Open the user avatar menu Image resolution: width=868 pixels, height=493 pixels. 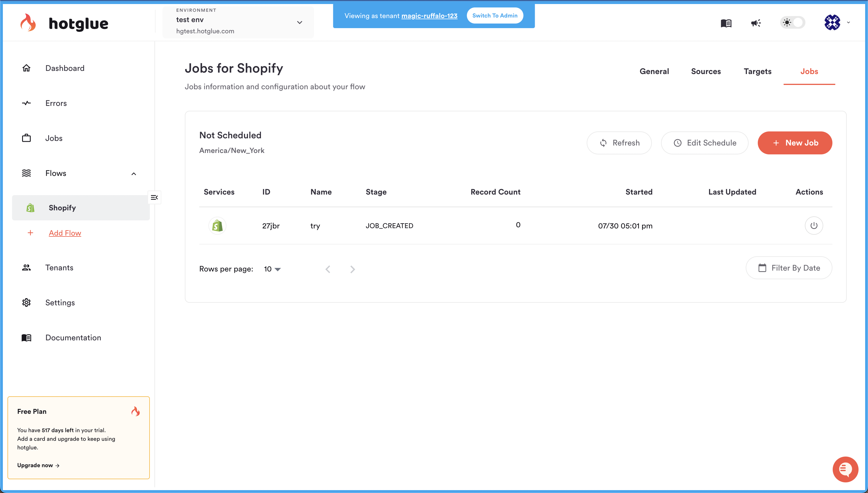pyautogui.click(x=832, y=23)
